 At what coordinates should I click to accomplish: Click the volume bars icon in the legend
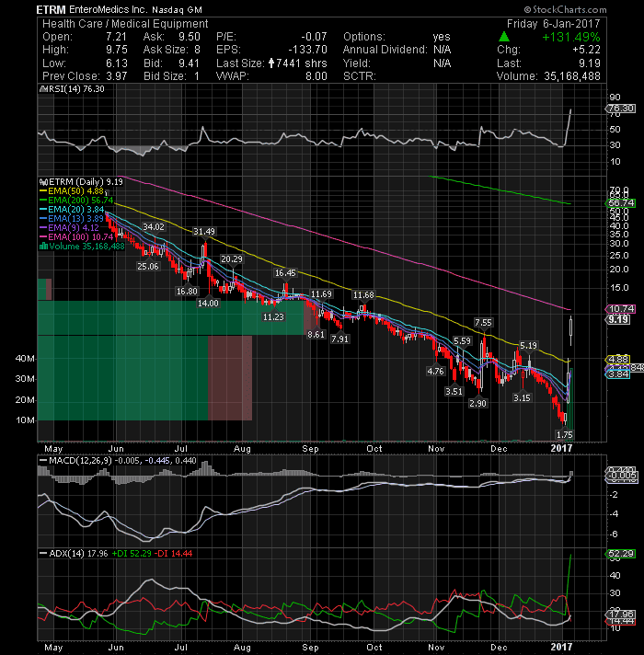coord(43,247)
